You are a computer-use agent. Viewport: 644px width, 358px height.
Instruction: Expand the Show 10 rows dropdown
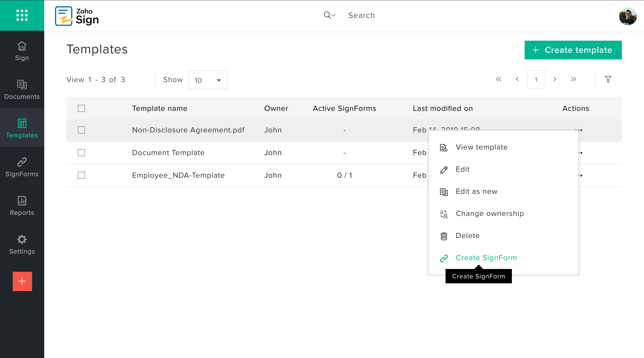[208, 80]
